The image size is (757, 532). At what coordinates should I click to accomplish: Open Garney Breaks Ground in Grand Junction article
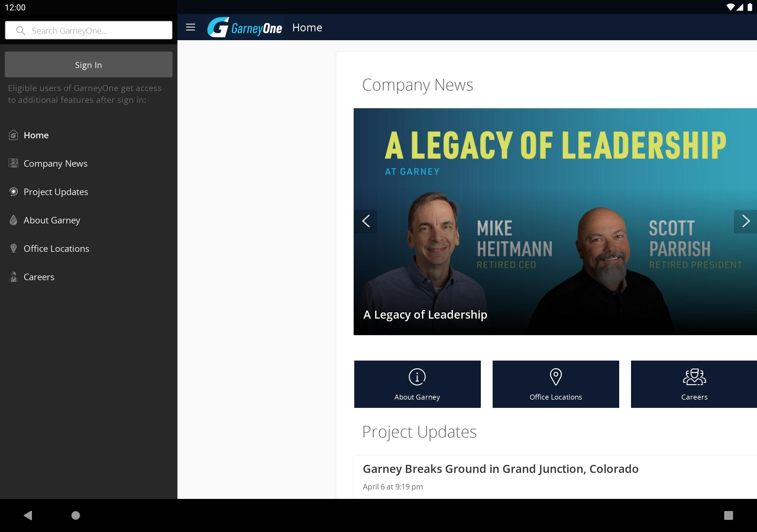501,469
